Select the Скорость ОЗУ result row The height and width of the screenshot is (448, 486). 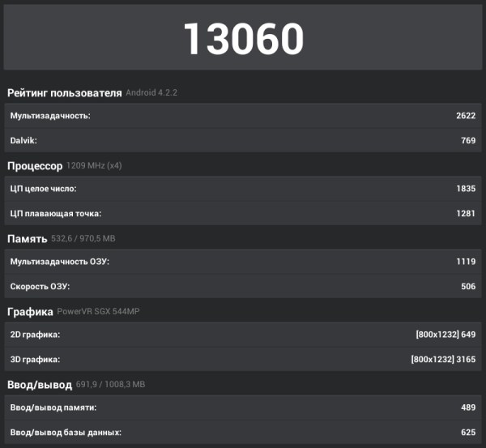click(243, 286)
